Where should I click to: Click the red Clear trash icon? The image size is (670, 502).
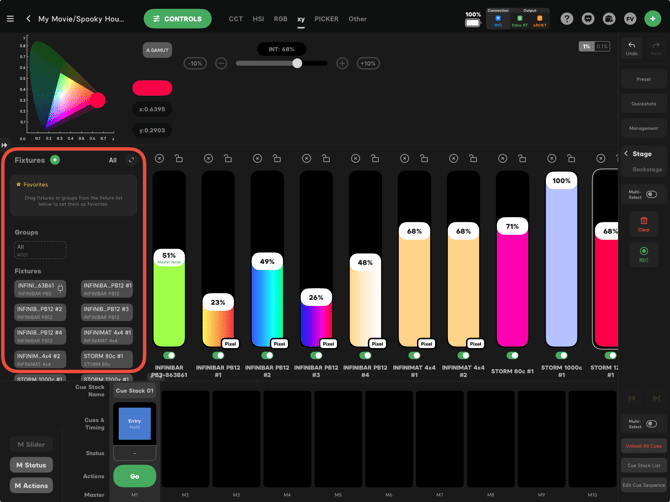click(644, 223)
